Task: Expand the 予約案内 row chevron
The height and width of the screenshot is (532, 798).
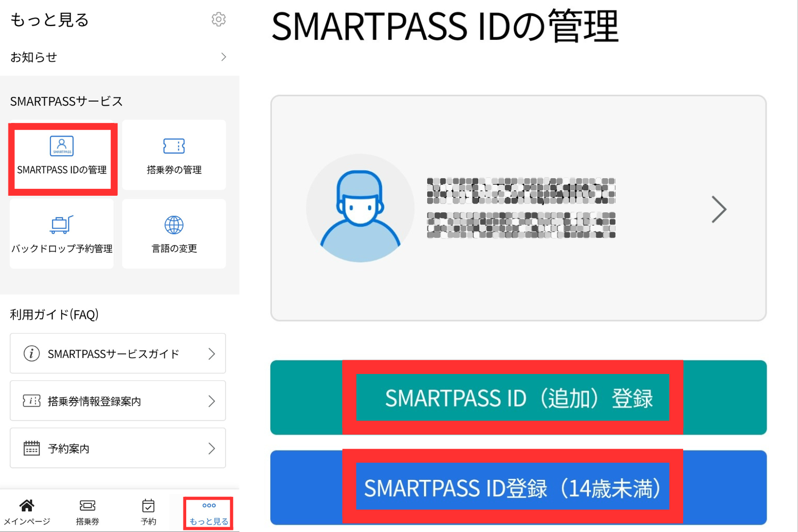Action: [x=213, y=448]
